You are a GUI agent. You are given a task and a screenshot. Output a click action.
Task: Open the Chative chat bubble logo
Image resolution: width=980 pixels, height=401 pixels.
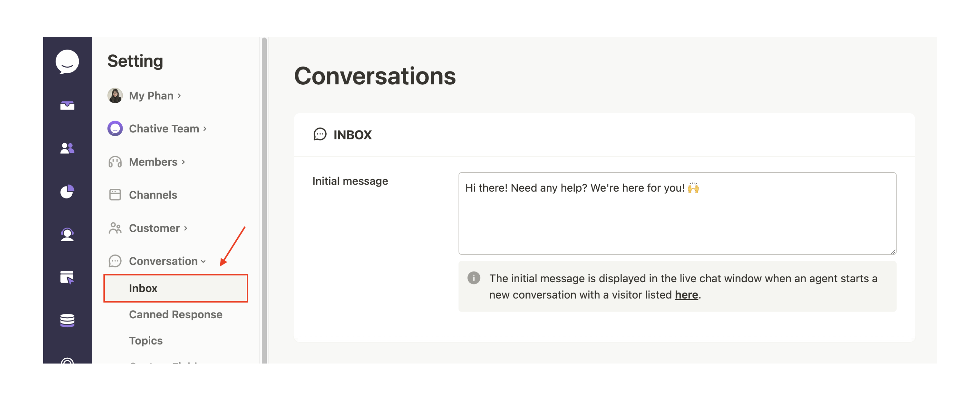tap(67, 62)
